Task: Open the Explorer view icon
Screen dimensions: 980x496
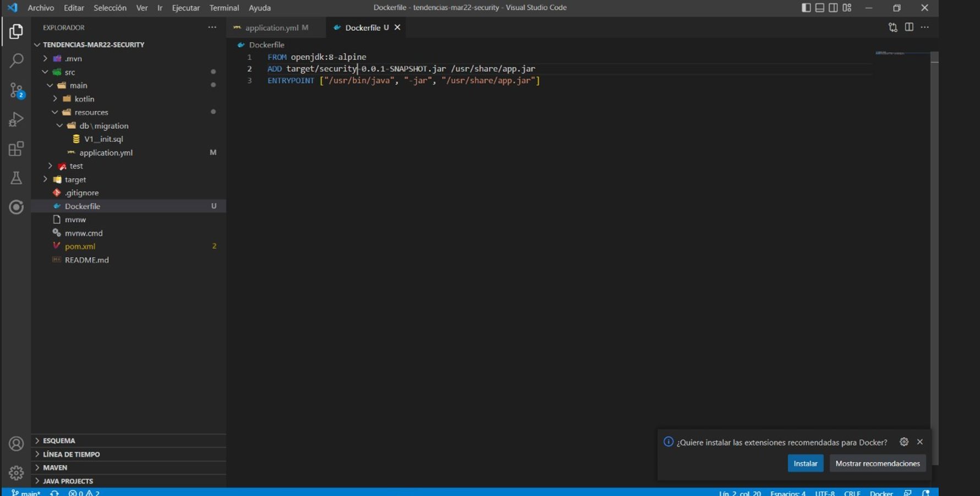Action: click(16, 31)
